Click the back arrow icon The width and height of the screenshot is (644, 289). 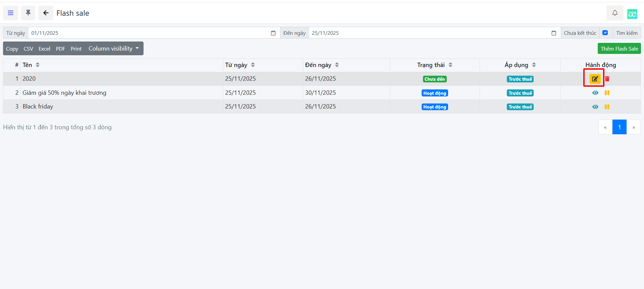click(46, 13)
